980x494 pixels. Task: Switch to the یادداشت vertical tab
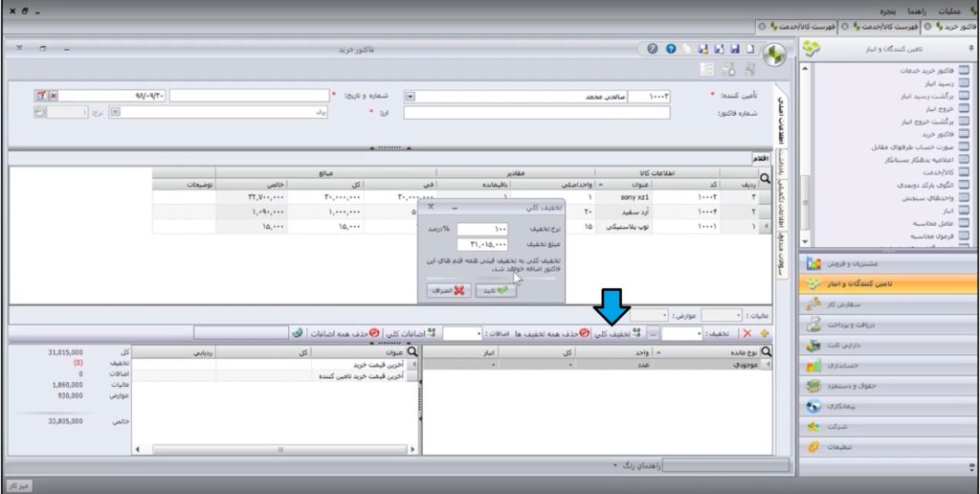pos(781,162)
